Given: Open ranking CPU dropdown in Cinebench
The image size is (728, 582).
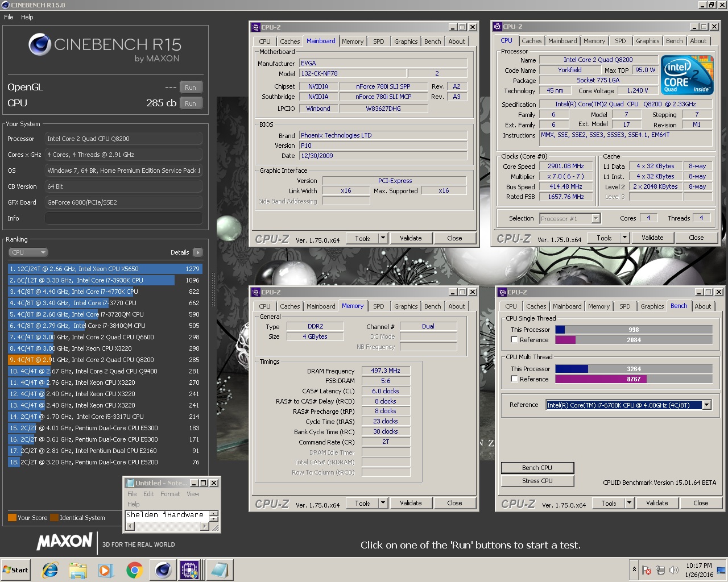Looking at the screenshot, I should point(28,252).
